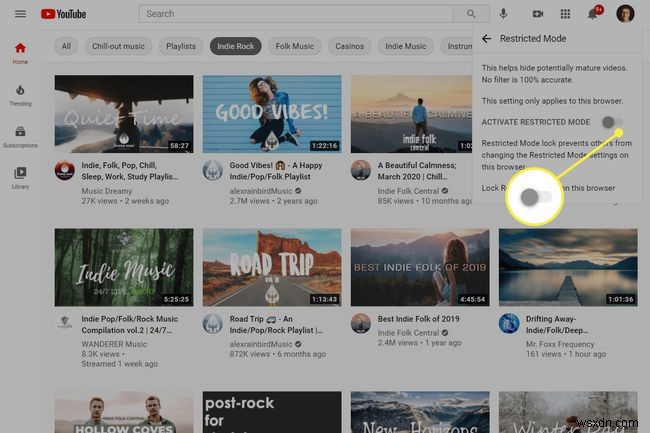This screenshot has height=433, width=650.
Task: Open alexrainbirdMusic under Road Trip
Action: pyautogui.click(x=261, y=344)
